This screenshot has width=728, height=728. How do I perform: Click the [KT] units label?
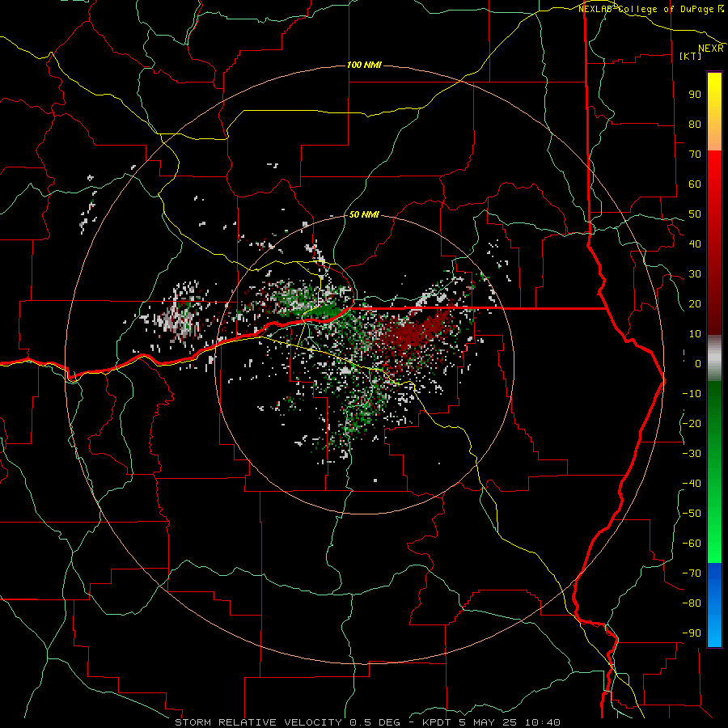691,56
